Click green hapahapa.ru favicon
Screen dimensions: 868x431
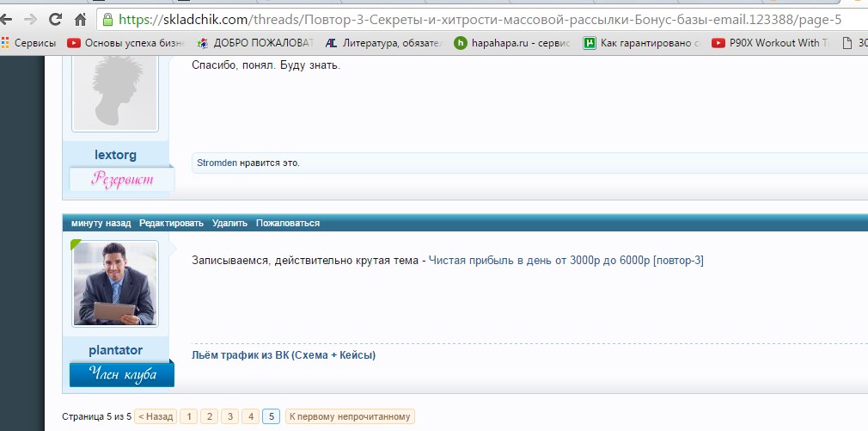point(460,43)
